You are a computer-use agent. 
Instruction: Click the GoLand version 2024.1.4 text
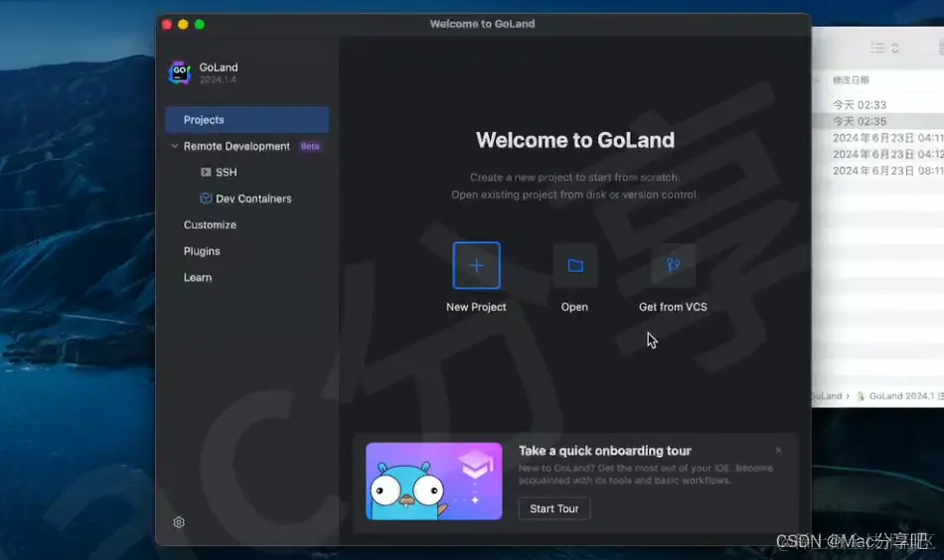(218, 79)
